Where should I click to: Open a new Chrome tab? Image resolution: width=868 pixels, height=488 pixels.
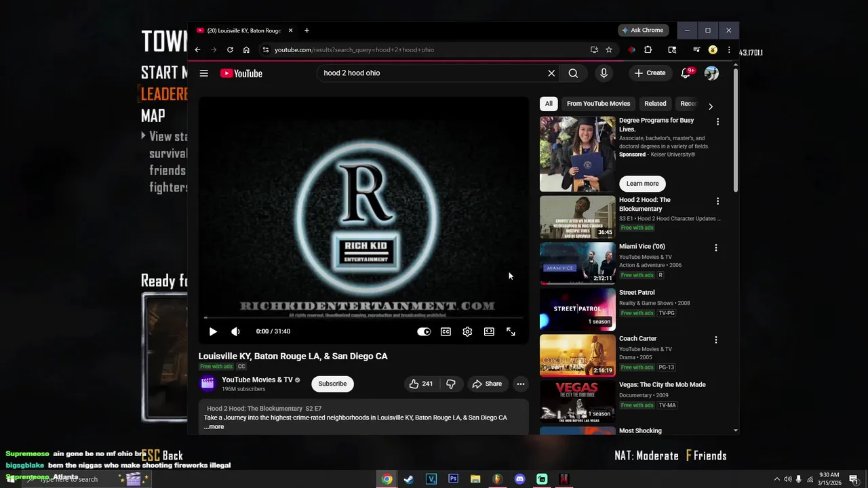pyautogui.click(x=307, y=30)
